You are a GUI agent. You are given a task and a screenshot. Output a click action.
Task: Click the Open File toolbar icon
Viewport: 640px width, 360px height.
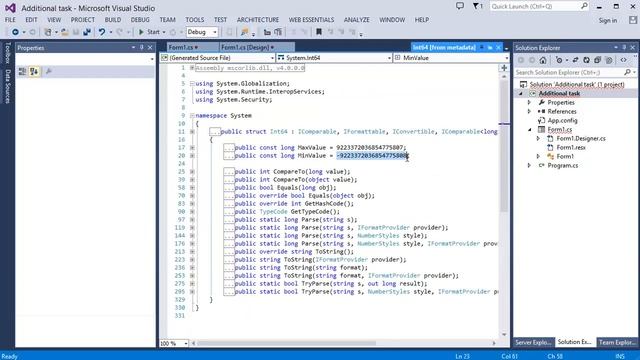pos(64,32)
